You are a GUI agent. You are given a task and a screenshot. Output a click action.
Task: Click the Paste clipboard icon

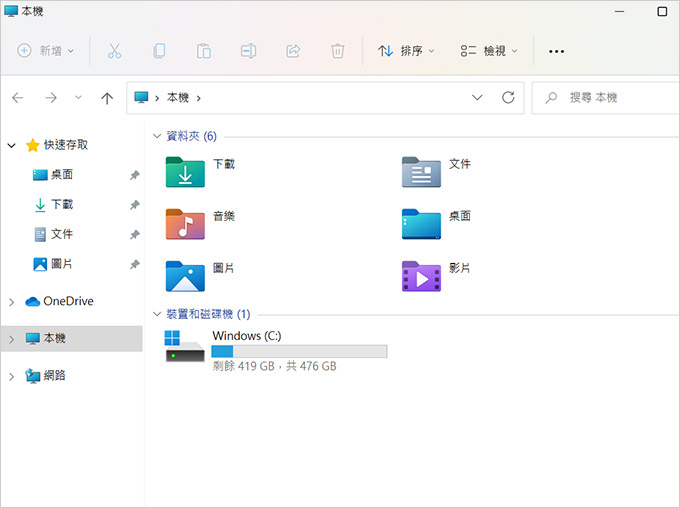[203, 51]
